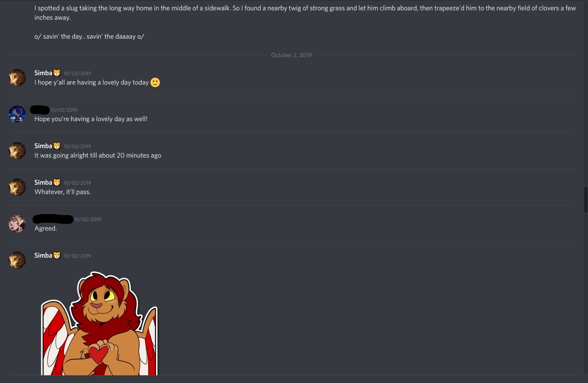Open Simba username on "Whatever, it'll pass." message
This screenshot has height=383, width=588.
(x=43, y=182)
